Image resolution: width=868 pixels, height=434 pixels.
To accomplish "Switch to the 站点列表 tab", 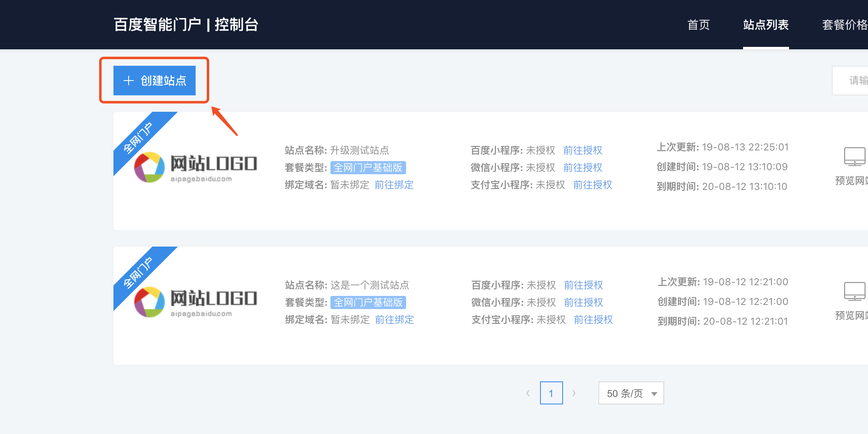I will pos(766,25).
